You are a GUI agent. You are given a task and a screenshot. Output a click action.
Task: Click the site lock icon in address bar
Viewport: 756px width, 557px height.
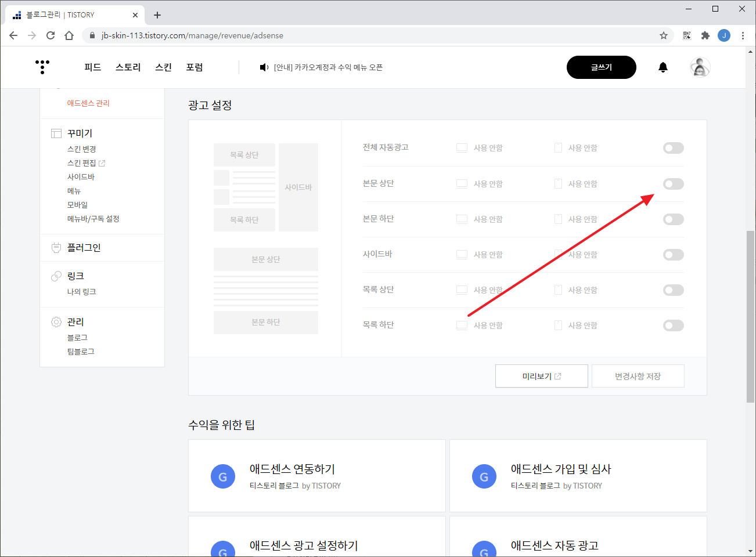(92, 35)
